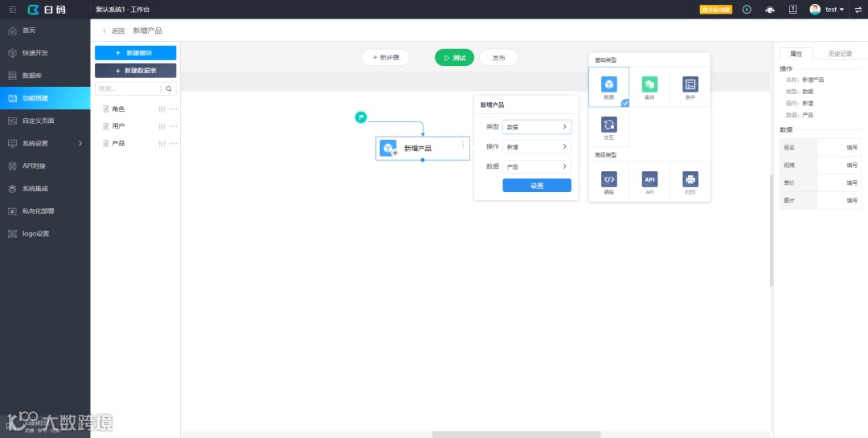868x438 pixels.
Task: Open settings sliders icon for 用户
Action: [162, 127]
